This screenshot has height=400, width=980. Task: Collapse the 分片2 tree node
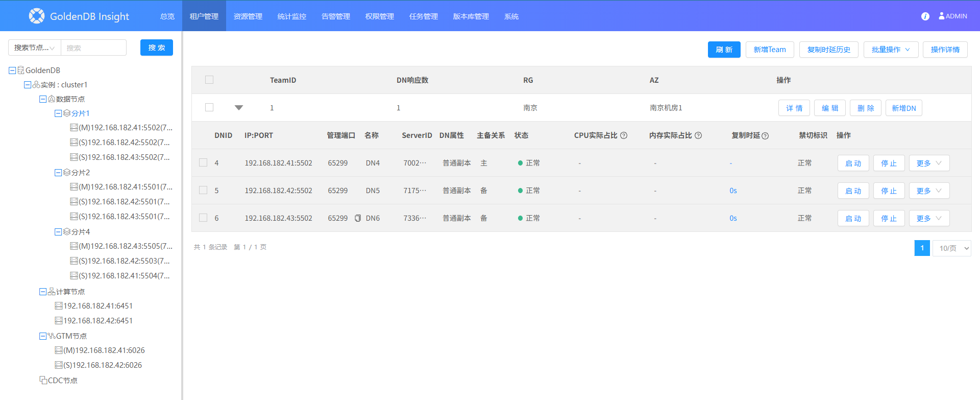[58, 173]
